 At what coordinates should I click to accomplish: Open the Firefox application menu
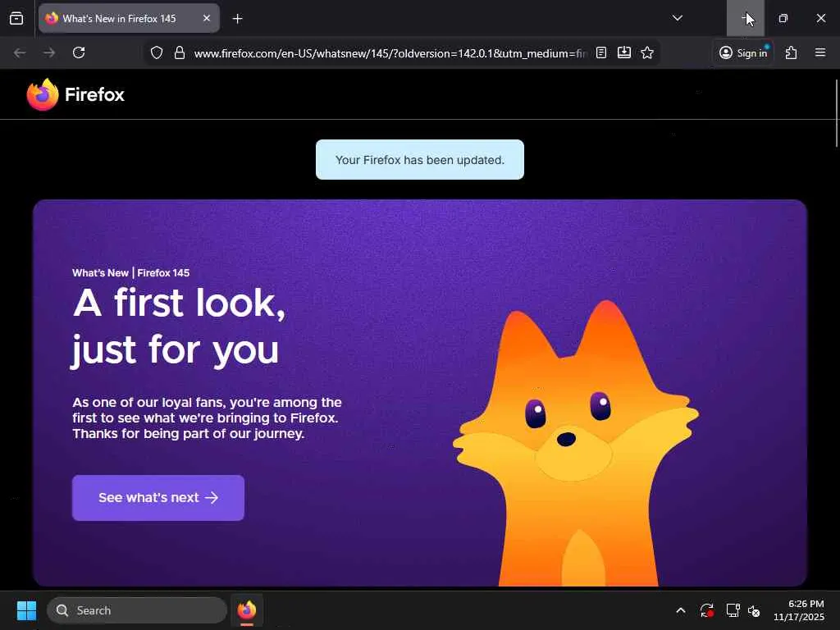pos(820,52)
